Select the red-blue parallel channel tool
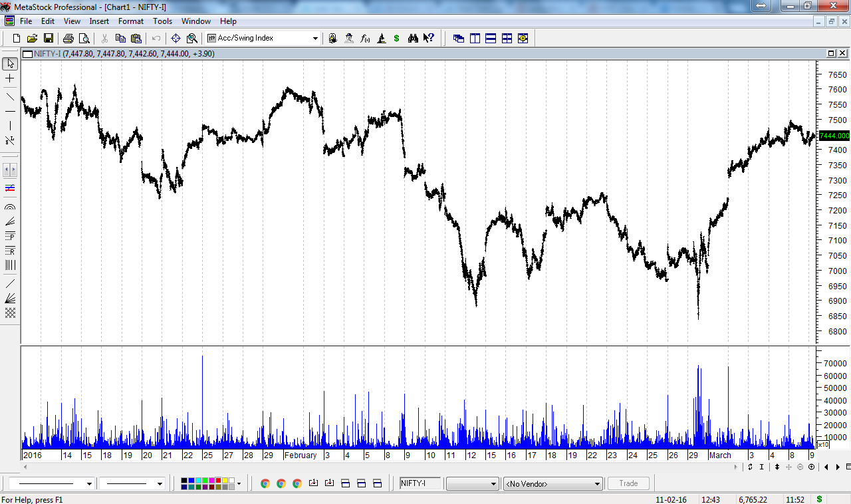851x504 pixels. coord(10,188)
